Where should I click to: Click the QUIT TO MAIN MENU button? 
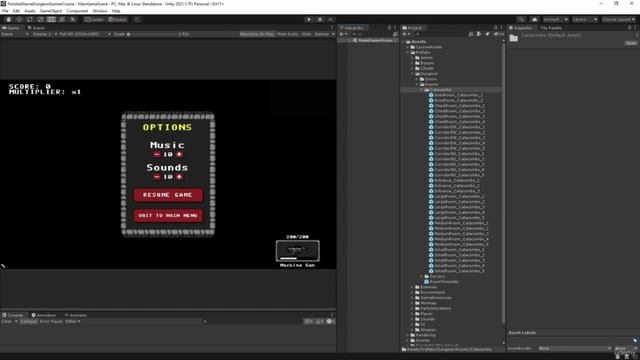[168, 216]
